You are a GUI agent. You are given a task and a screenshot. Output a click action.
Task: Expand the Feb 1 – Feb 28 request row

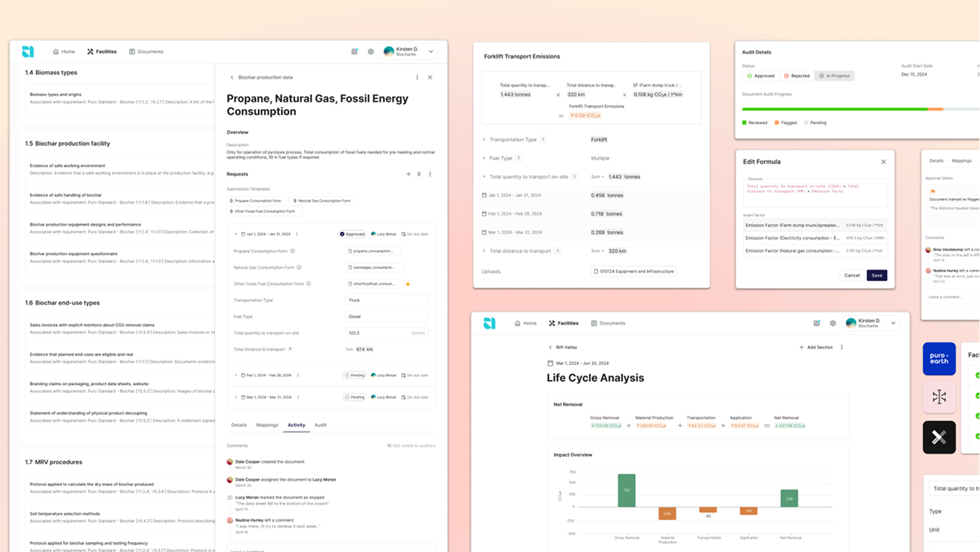[236, 375]
